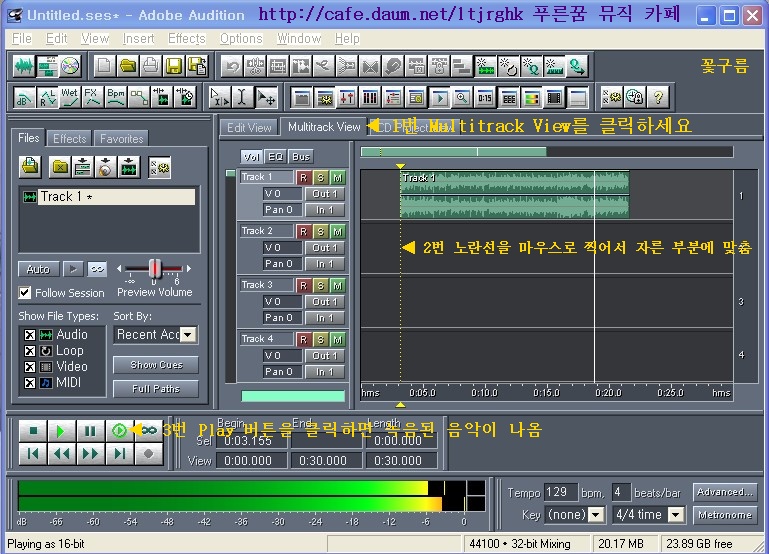Pause playback with the pause button
769x554 pixels.
tap(90, 431)
